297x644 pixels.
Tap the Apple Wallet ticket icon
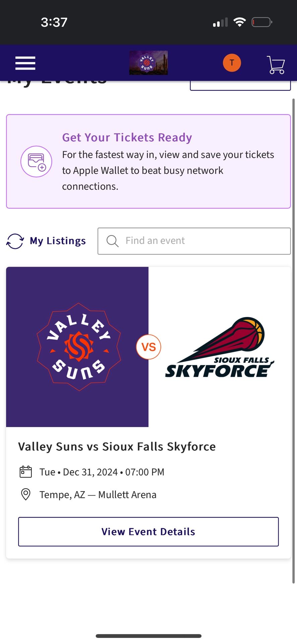point(36,161)
